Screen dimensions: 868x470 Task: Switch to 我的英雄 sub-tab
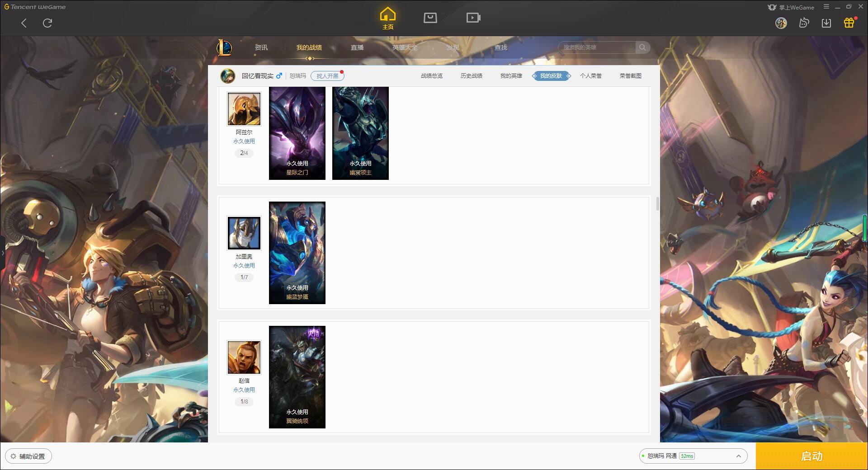click(x=511, y=76)
